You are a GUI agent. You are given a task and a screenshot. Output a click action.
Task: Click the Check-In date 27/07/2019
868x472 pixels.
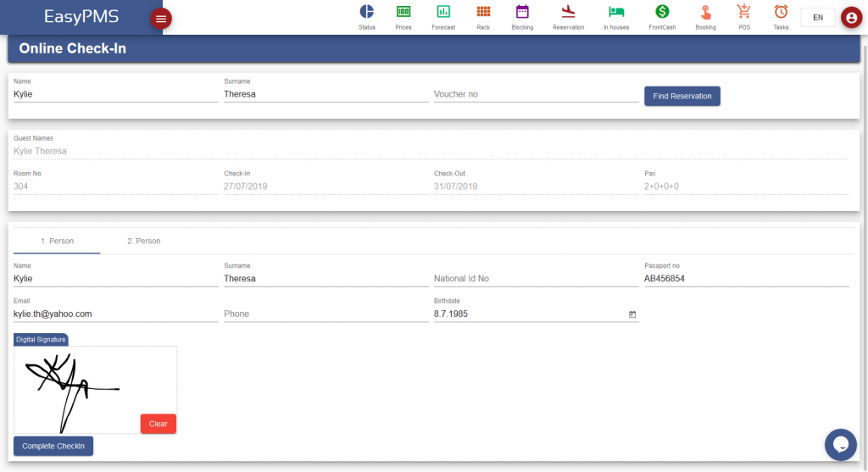[245, 186]
